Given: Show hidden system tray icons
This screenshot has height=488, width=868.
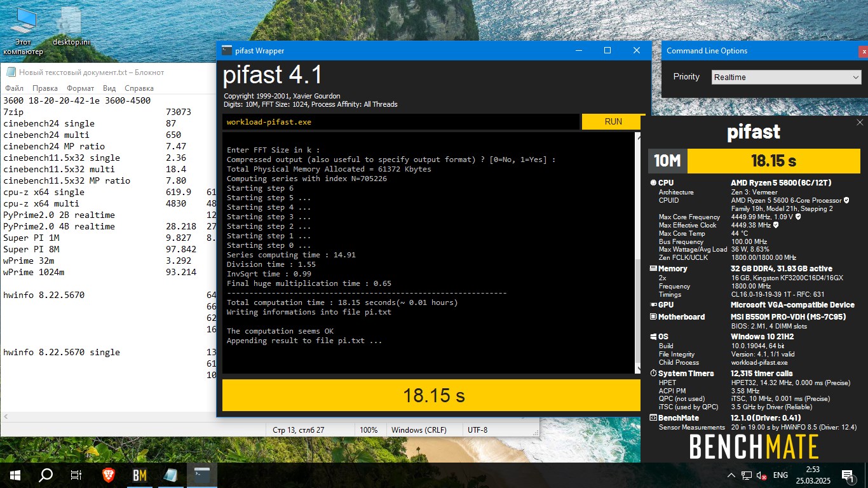Looking at the screenshot, I should tap(731, 475).
